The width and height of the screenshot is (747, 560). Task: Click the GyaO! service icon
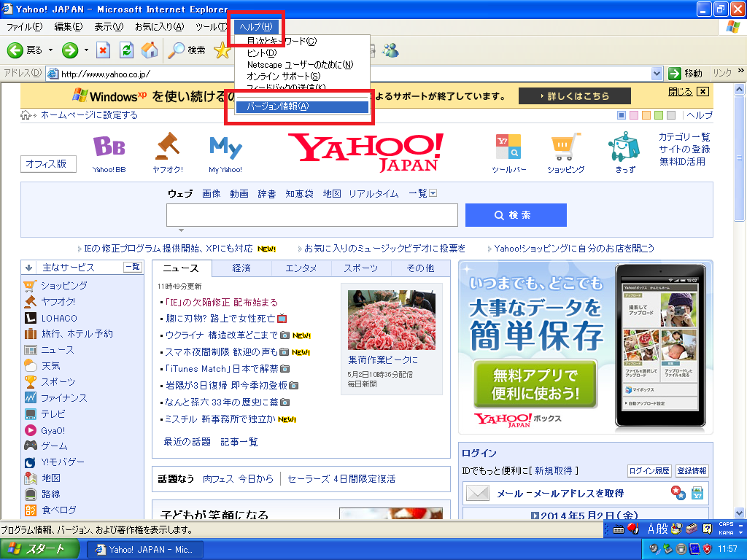point(31,430)
